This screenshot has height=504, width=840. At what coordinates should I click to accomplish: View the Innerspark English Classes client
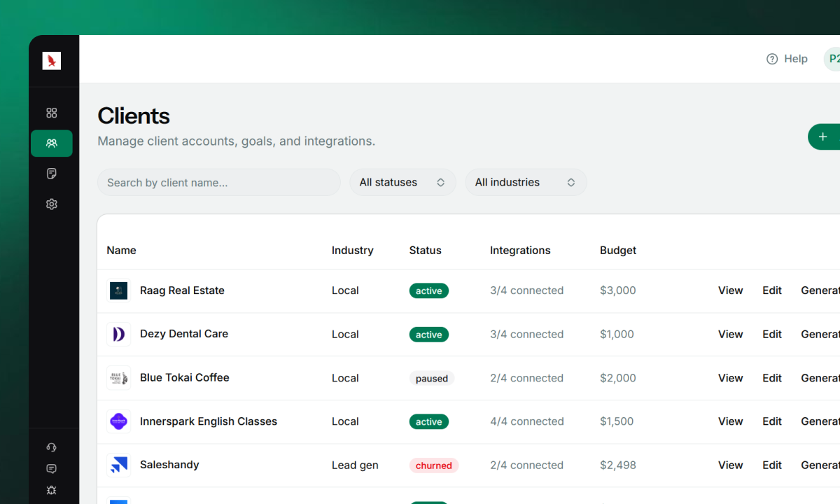[x=730, y=421]
